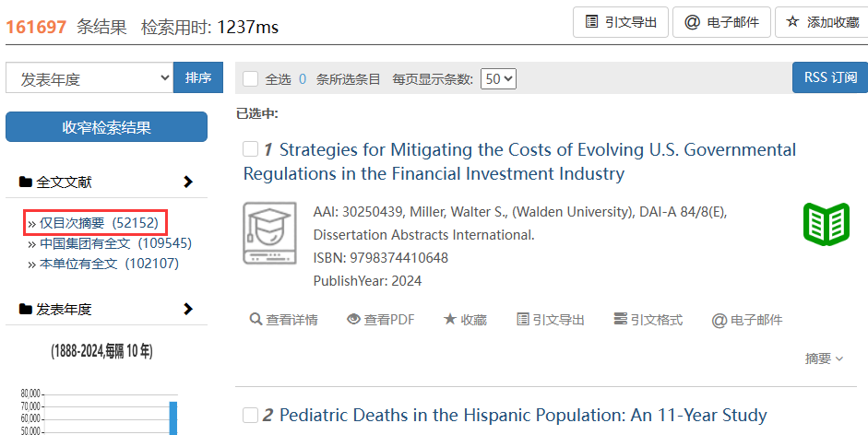Image resolution: width=868 pixels, height=435 pixels.
Task: Click the blue bar in the year chart
Action: coord(172,417)
